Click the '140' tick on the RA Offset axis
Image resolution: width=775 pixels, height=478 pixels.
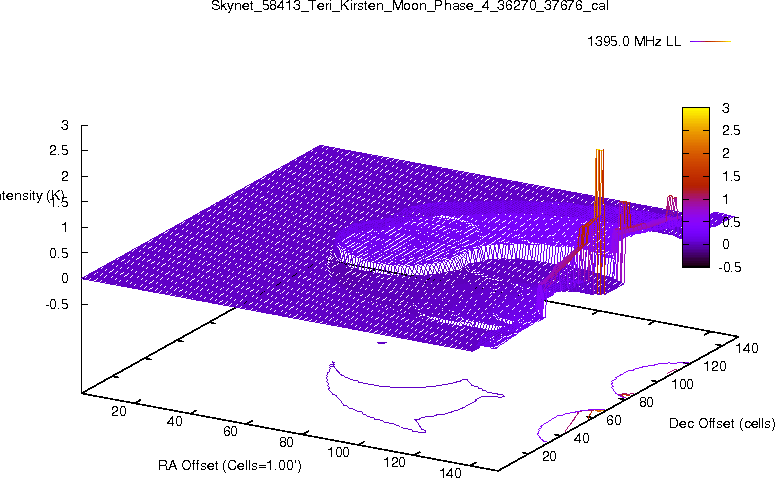pos(450,473)
